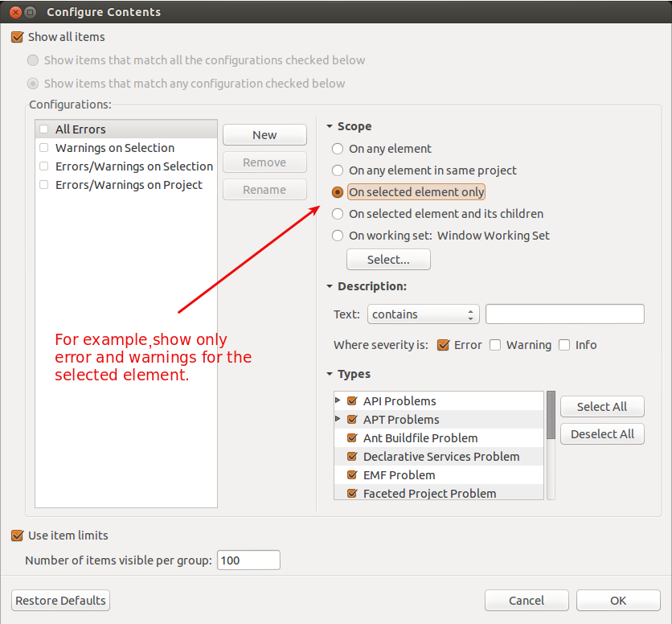Viewport: 672px width, 624px height.
Task: Select Errors/Warnings on Project row text
Action: [129, 185]
